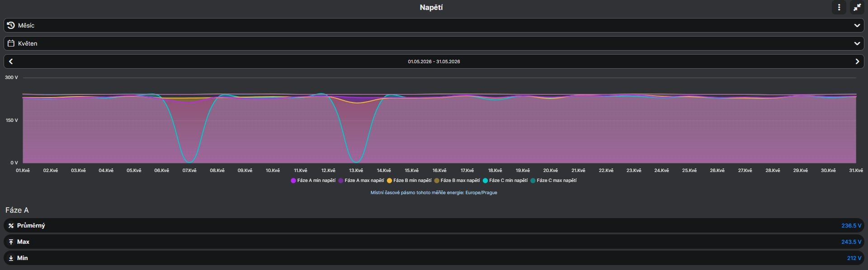Click the Fáze A max napětí color dot
The image size is (868, 270).
[x=341, y=181]
